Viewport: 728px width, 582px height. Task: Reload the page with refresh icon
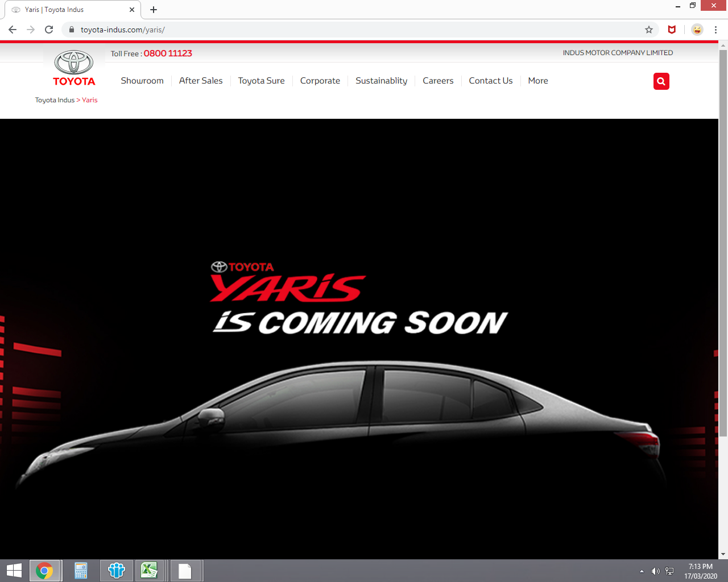pos(49,30)
